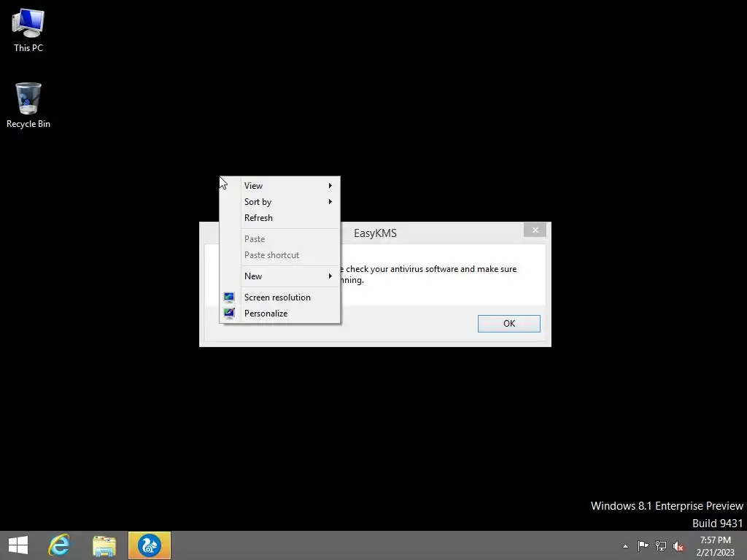Close the EasyKMS dialog
Viewport: 747px width, 560px height.
point(535,230)
